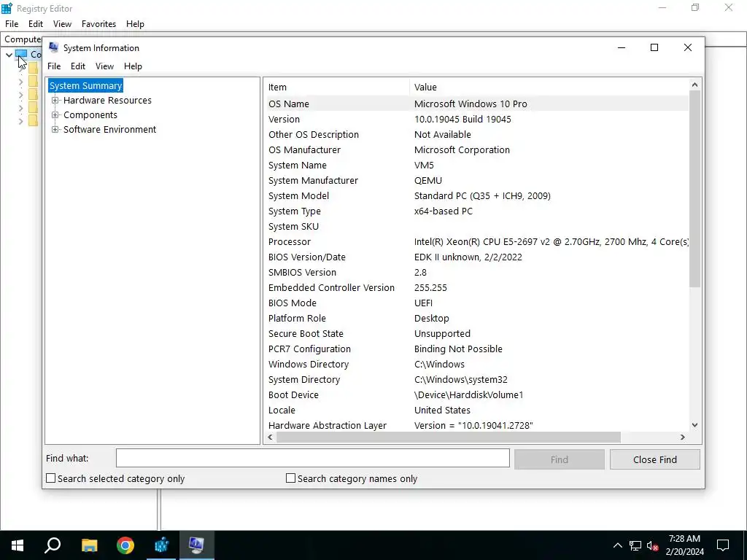Tick Search category names only checkbox
Screen dimensions: 747x560
click(290, 478)
